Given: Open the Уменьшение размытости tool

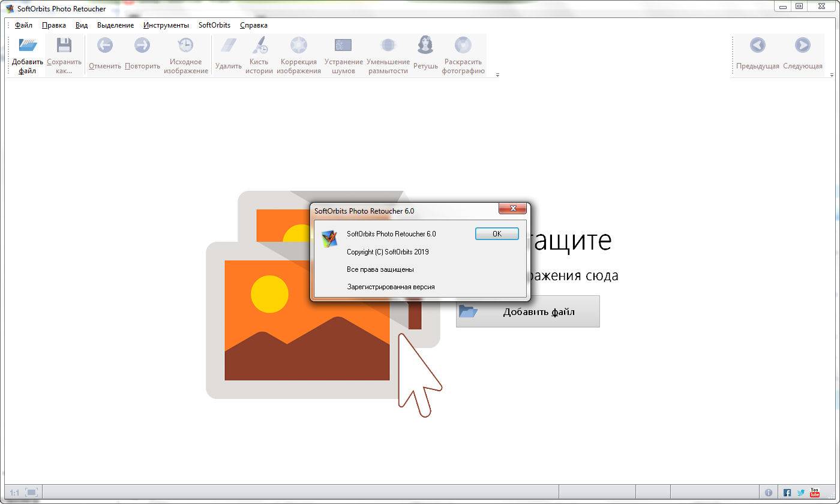Looking at the screenshot, I should 388,45.
